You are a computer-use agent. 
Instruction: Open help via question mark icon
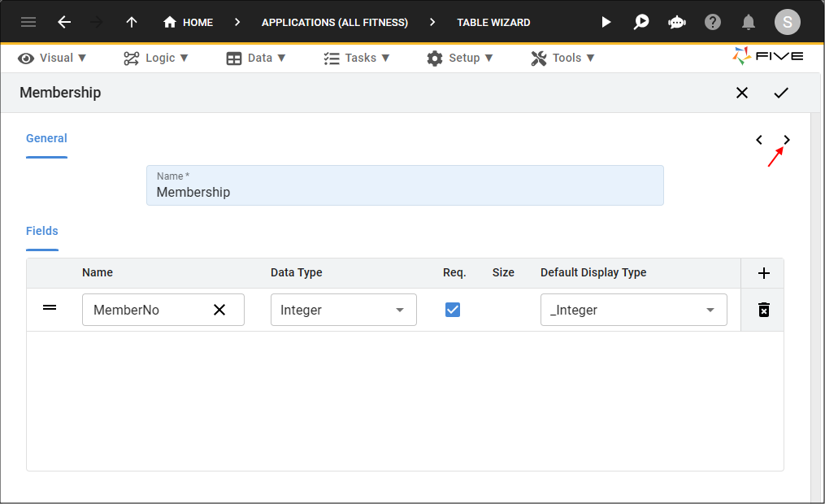point(712,22)
